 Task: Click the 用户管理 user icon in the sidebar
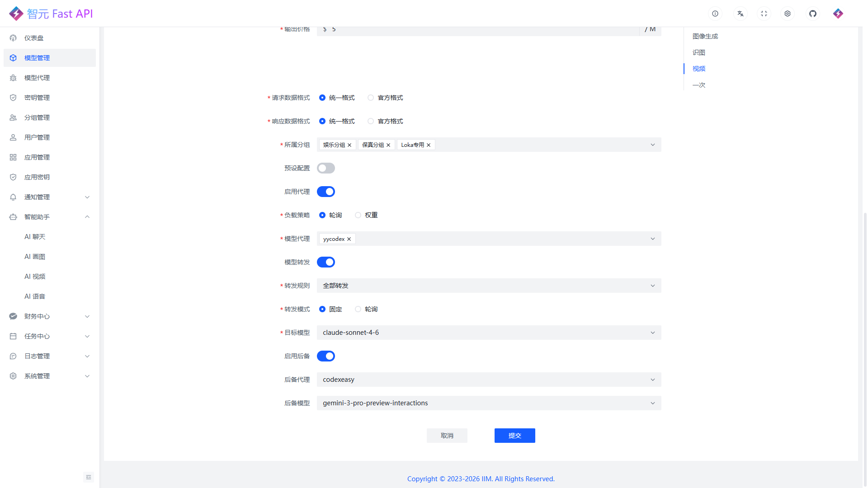tap(13, 137)
